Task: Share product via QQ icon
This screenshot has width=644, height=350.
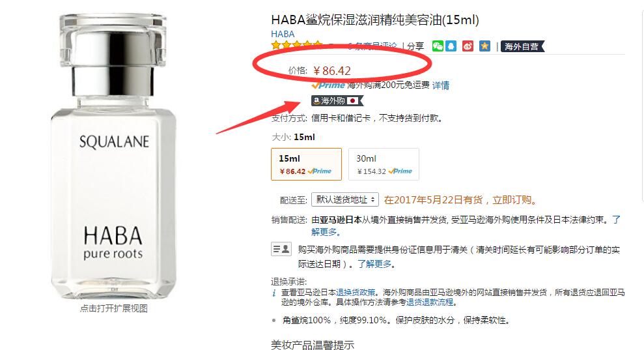Action: click(451, 46)
